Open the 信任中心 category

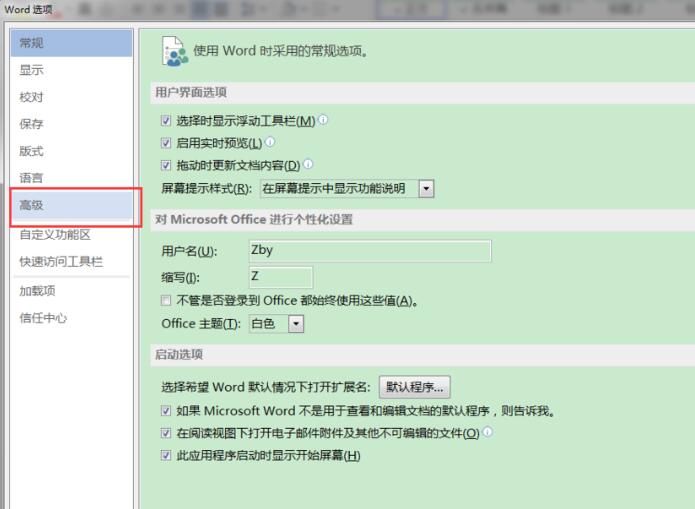tap(71, 318)
